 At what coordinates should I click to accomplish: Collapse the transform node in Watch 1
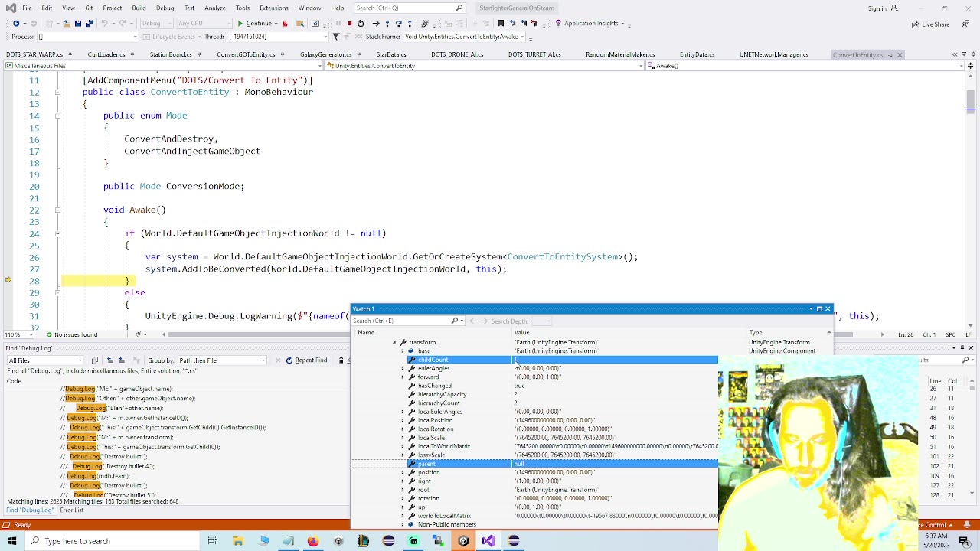394,343
